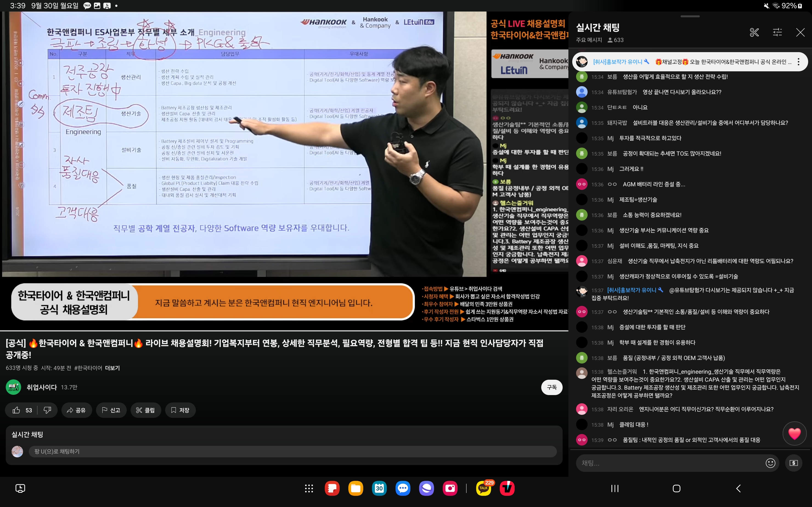The image size is (812, 507).
Task: Open pinned message three-dot menu
Action: click(798, 62)
